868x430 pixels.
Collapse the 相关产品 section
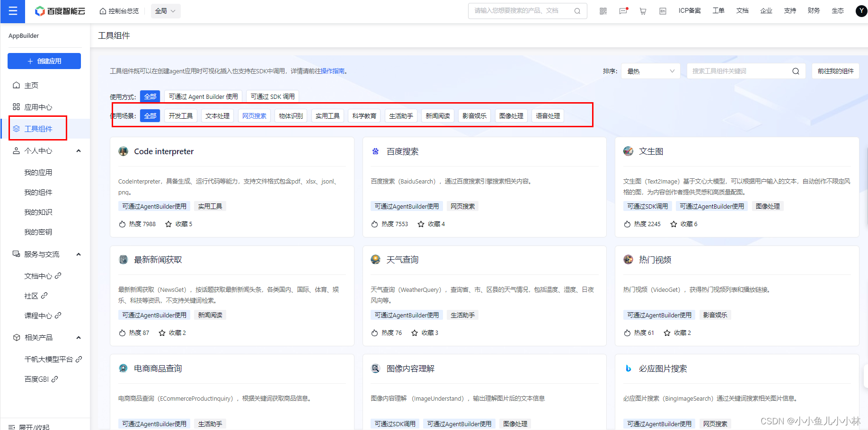(x=79, y=338)
